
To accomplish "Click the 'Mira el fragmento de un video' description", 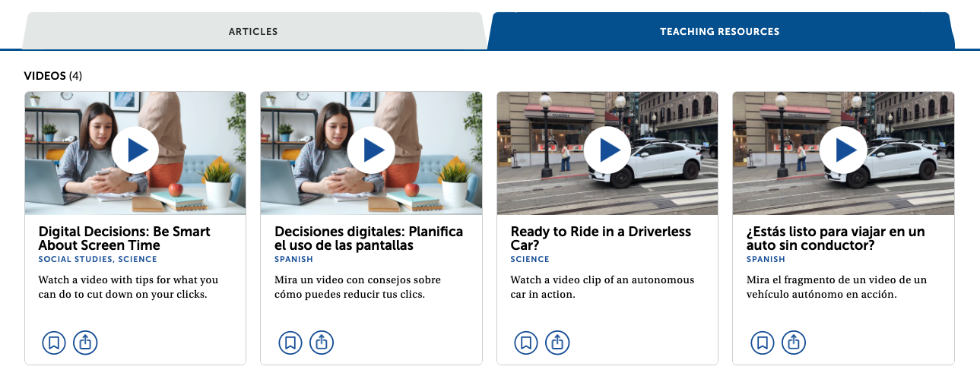I will (x=832, y=286).
